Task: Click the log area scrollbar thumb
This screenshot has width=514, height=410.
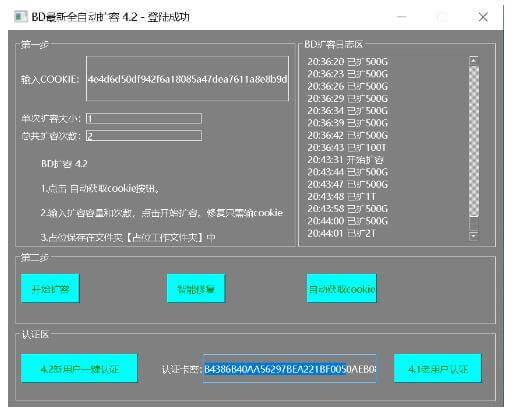Action: [474, 141]
